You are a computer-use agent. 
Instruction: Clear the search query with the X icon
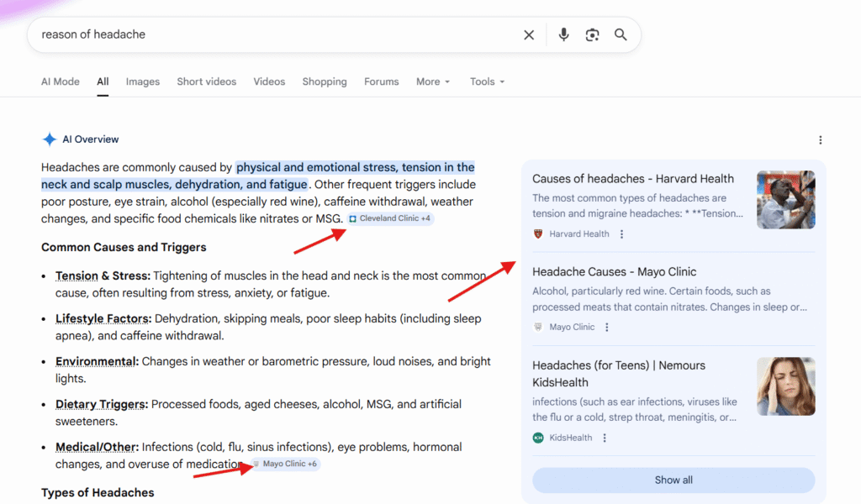coord(528,34)
